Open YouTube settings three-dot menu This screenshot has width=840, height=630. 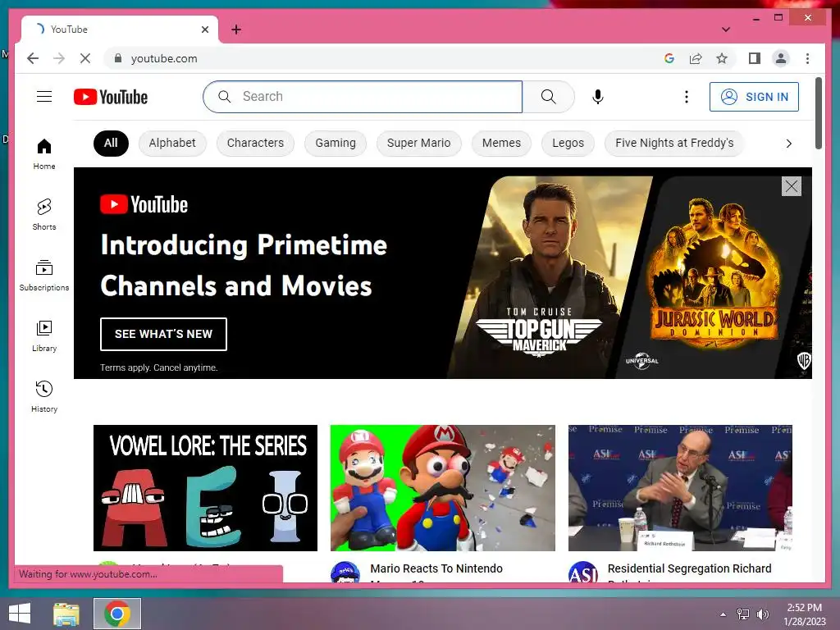click(687, 97)
